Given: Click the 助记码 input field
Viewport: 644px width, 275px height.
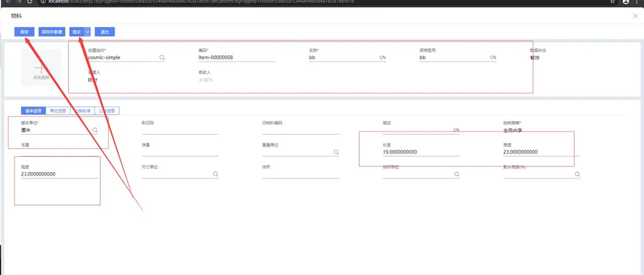Looking at the screenshot, I should (180, 130).
